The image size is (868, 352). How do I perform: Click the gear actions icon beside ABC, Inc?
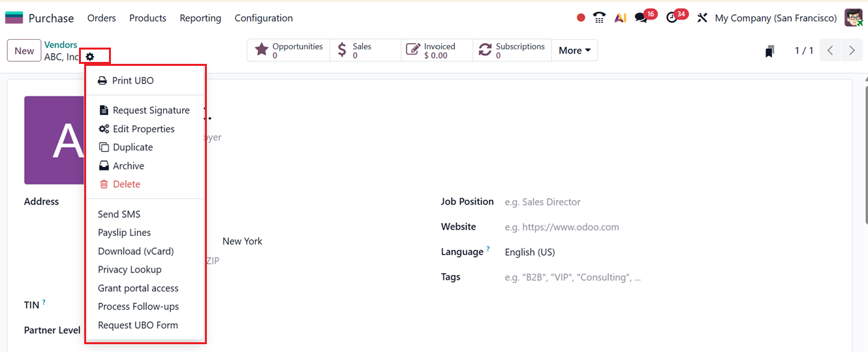tap(90, 57)
